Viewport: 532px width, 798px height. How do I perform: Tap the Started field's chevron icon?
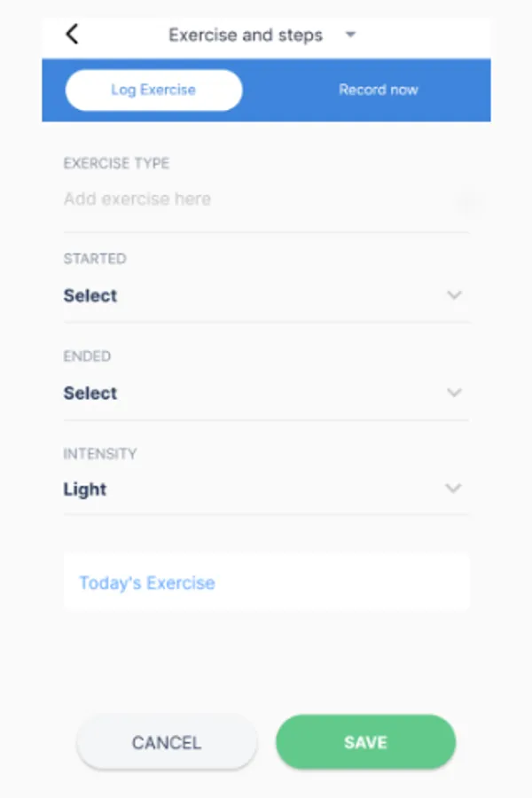tap(454, 295)
